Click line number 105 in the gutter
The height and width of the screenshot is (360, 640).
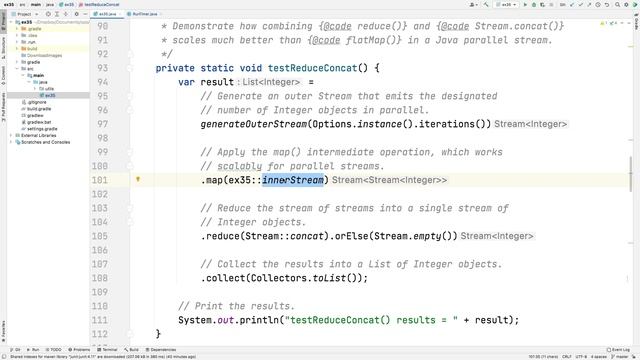(100, 236)
